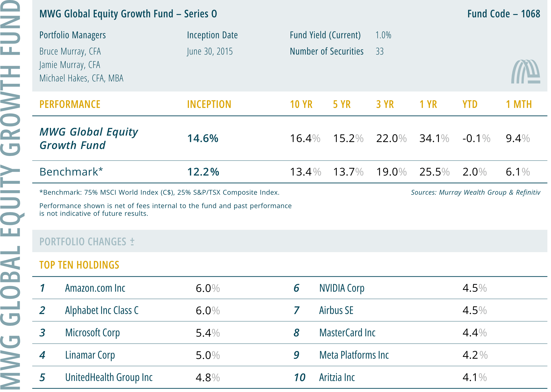Expand the Portfolio Changes ± section

[x=290, y=241]
